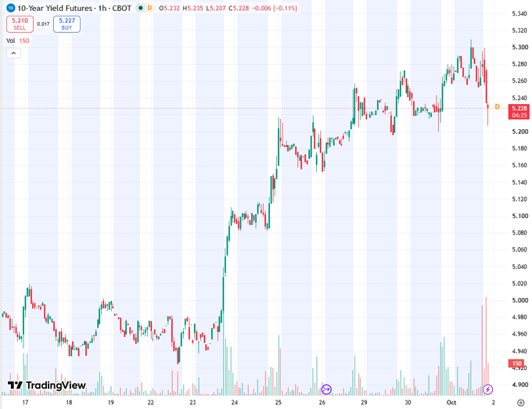Click the orange D delayed-data badge in header

tap(149, 8)
